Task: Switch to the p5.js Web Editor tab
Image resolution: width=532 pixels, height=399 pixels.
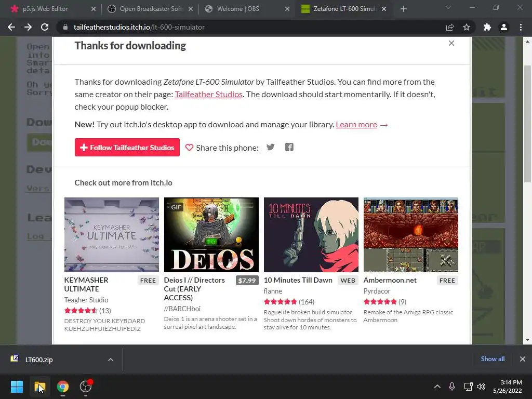Action: pyautogui.click(x=45, y=9)
